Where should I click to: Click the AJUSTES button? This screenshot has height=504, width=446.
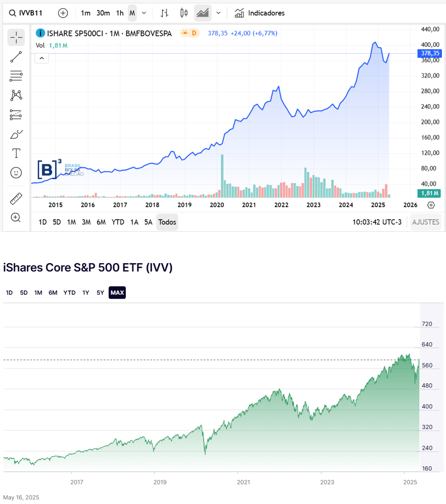point(425,222)
